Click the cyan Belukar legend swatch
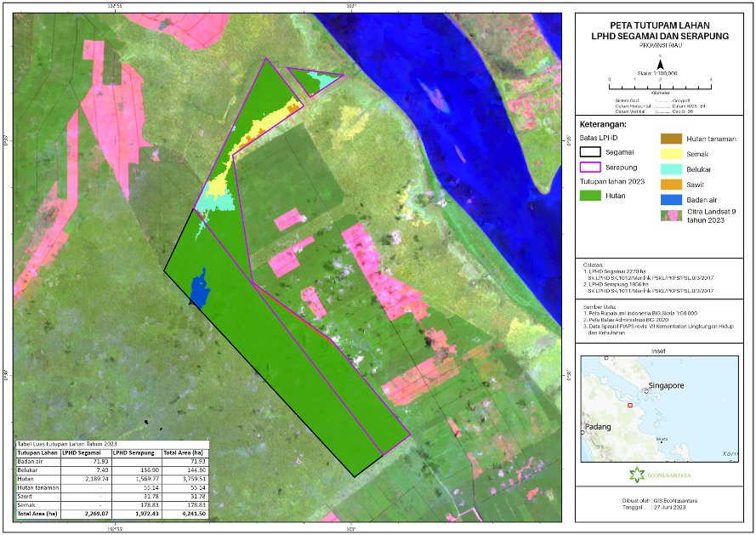The width and height of the screenshot is (756, 535). 671,169
